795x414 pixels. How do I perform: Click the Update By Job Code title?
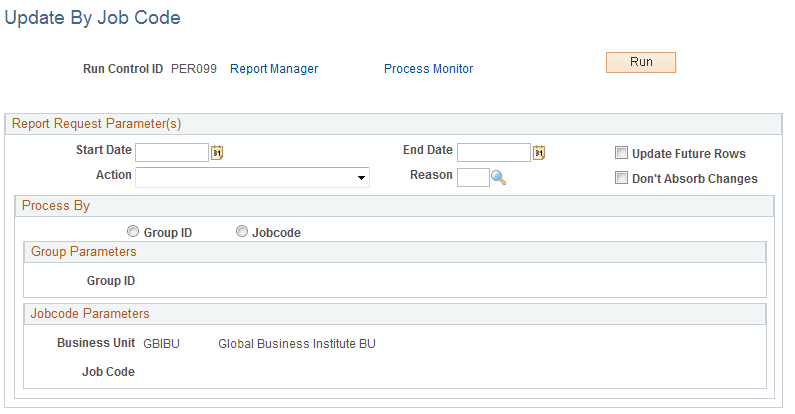coord(92,18)
